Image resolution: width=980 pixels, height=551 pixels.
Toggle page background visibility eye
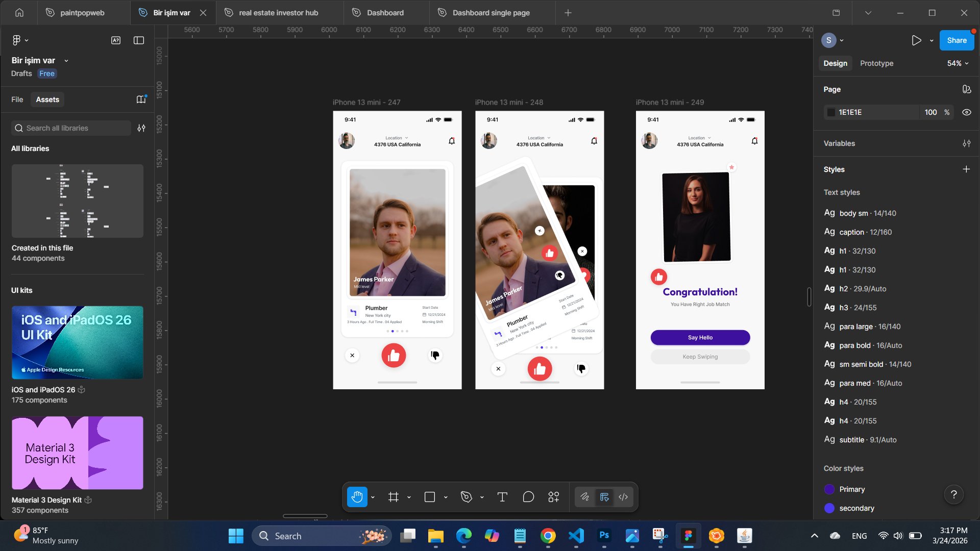(966, 112)
